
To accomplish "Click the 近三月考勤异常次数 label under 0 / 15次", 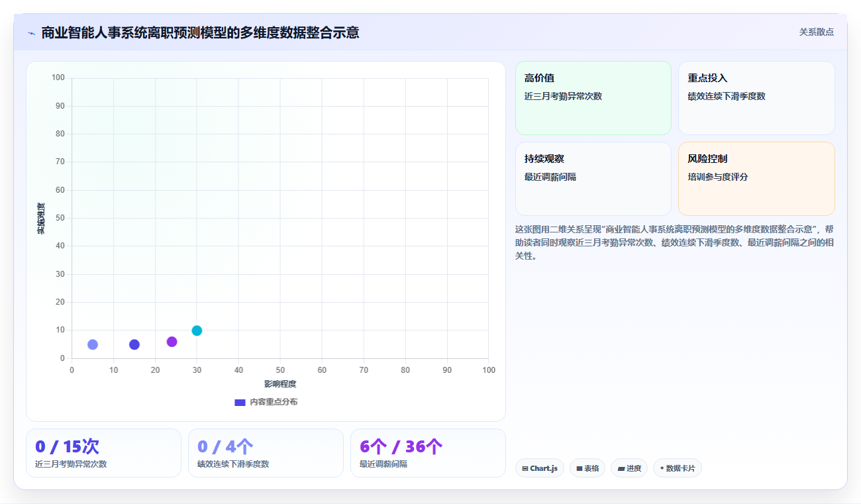I will point(71,464).
